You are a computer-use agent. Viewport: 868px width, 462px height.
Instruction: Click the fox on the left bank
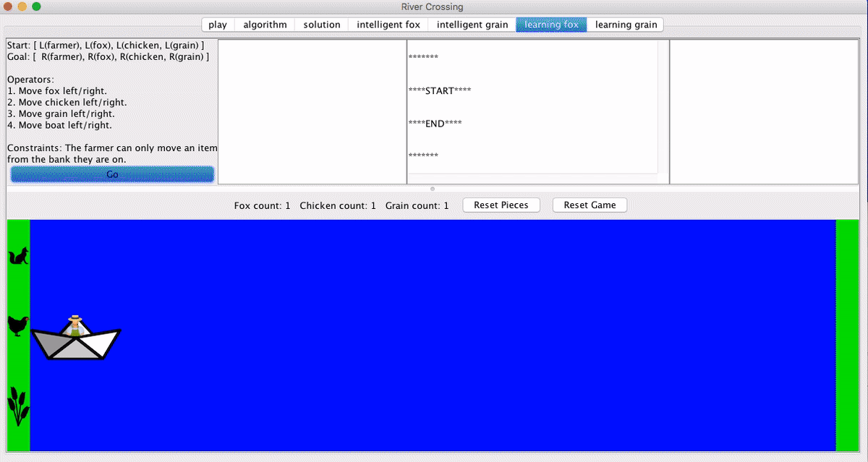(18, 256)
